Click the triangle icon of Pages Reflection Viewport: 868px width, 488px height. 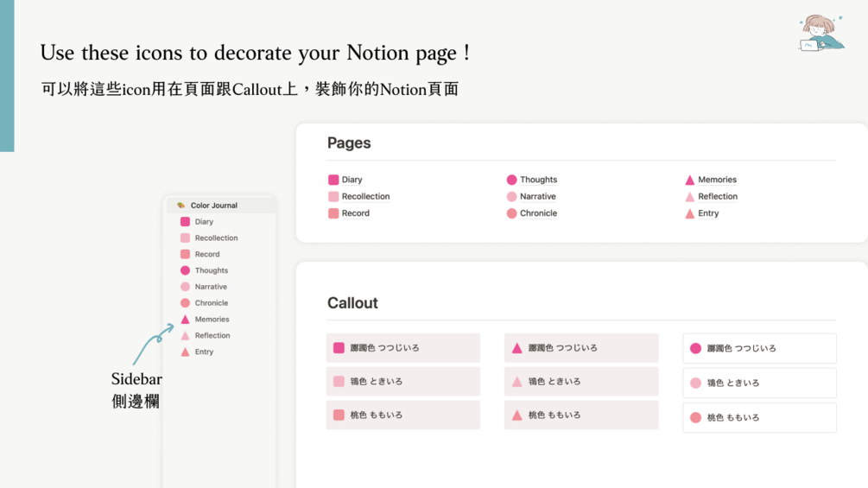coord(690,196)
